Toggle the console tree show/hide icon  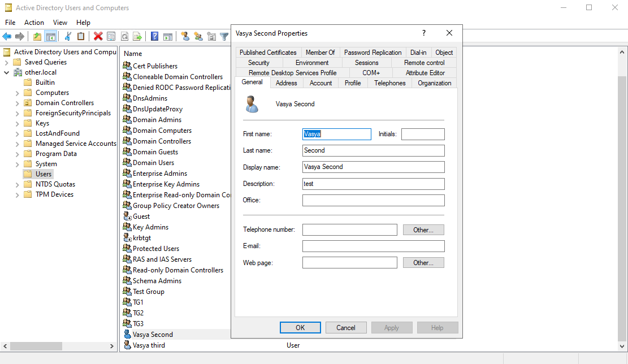[x=51, y=36]
